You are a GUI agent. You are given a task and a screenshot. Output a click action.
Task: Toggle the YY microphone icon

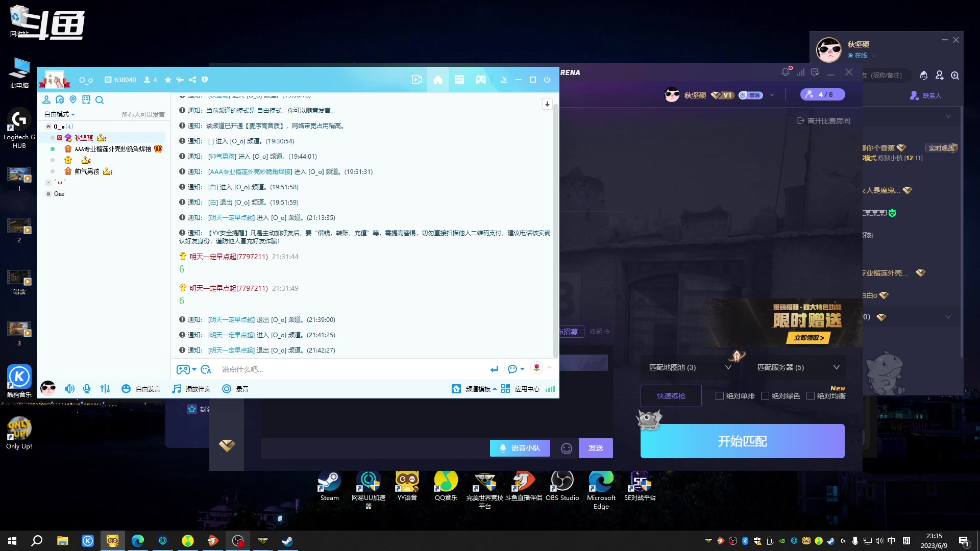(x=87, y=389)
